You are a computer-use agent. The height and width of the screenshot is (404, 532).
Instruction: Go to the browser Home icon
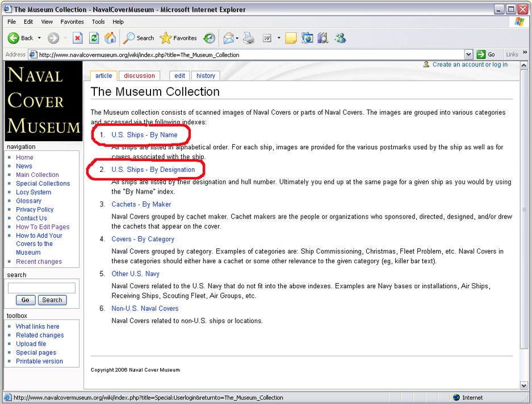click(x=110, y=38)
